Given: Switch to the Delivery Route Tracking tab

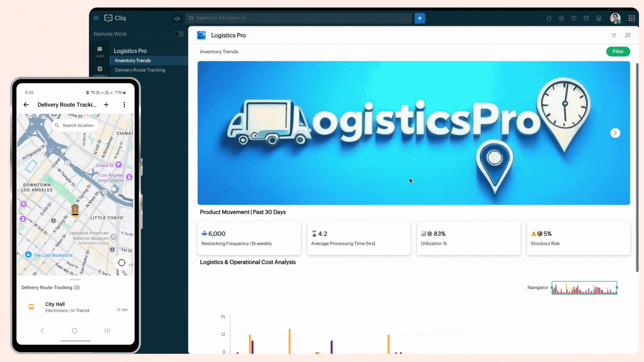Looking at the screenshot, I should [x=140, y=70].
